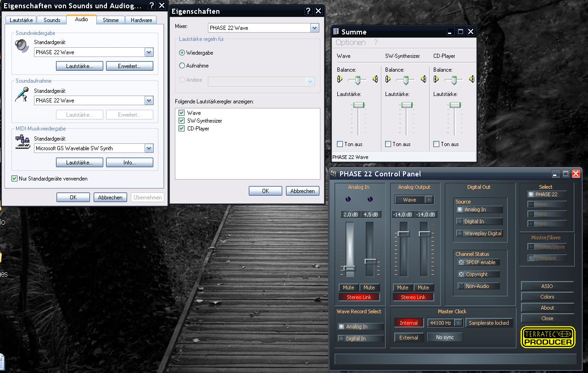This screenshot has width=588, height=373.
Task: Select Waveplay Digital source
Action: [x=480, y=233]
